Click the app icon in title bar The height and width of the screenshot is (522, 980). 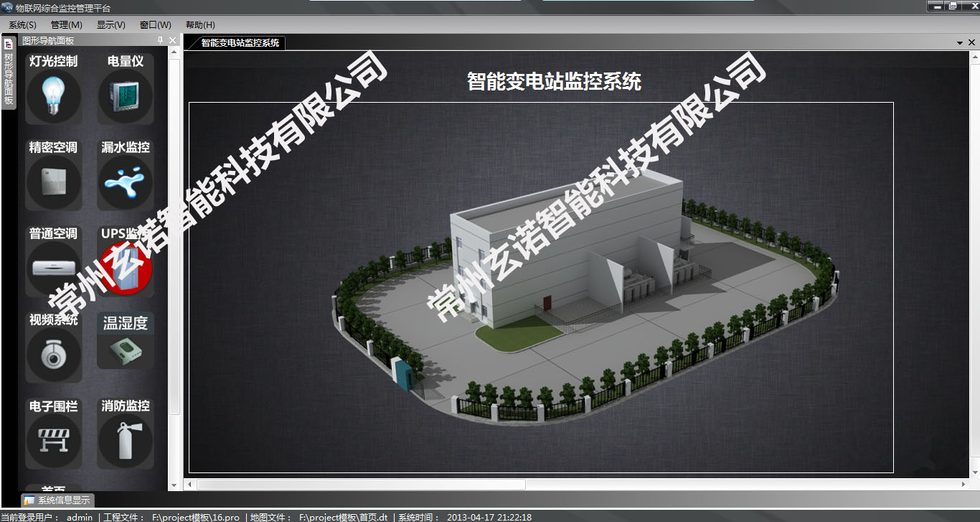(8, 7)
